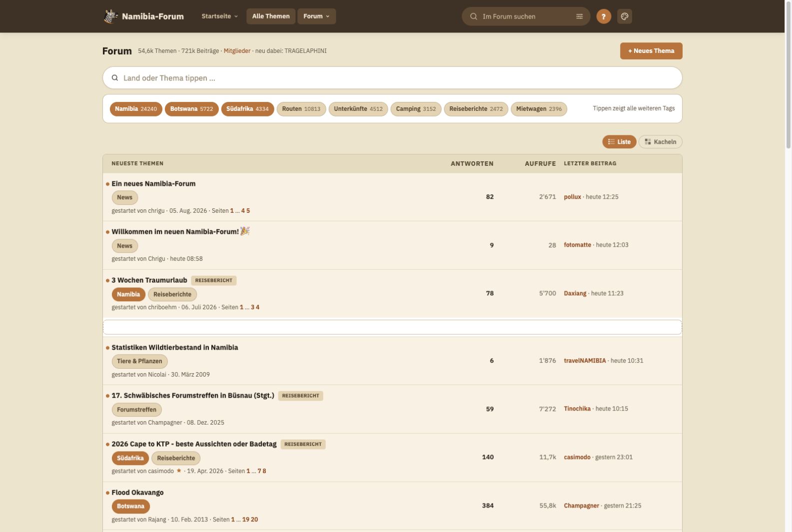792x532 pixels.
Task: Open the Alle Themen nav item
Action: (x=271, y=16)
